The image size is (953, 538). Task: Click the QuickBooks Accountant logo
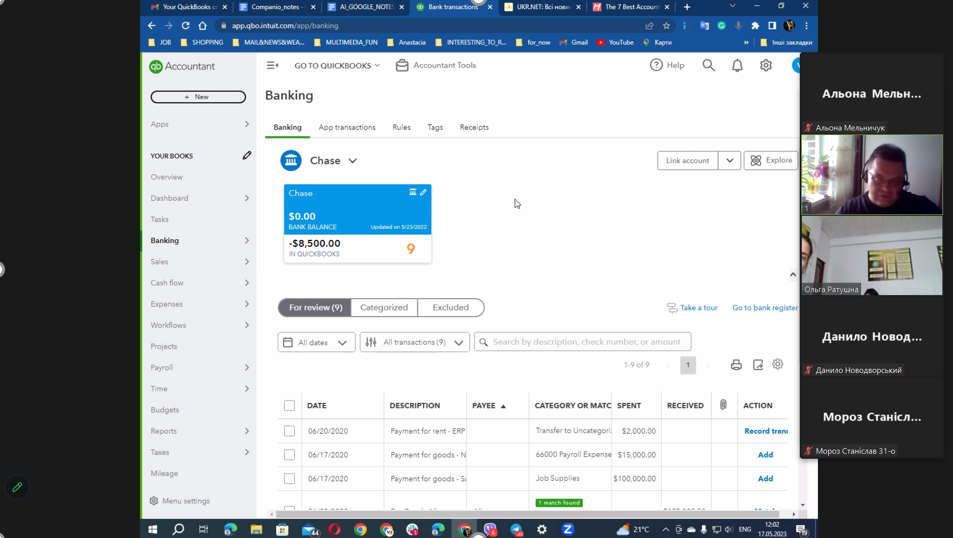coord(182,66)
